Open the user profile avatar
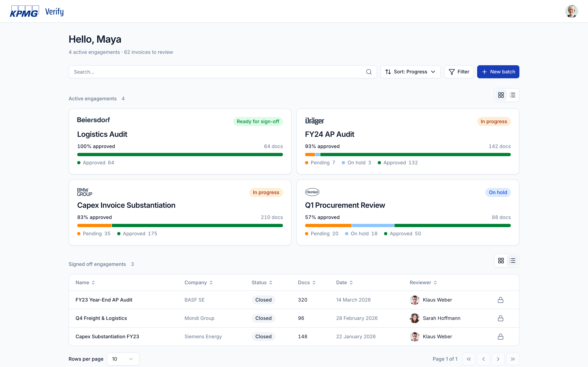Viewport: 588px width, 367px height. (x=571, y=11)
